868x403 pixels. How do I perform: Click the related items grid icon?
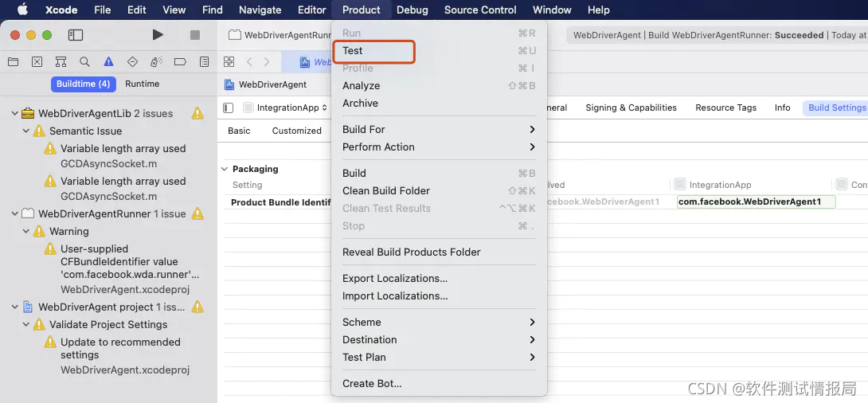click(x=229, y=61)
